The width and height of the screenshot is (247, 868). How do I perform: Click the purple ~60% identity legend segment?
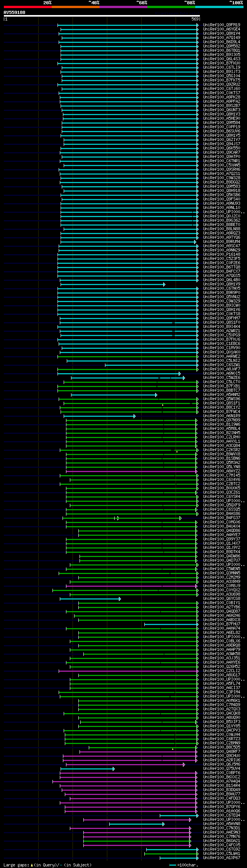[x=123, y=7]
